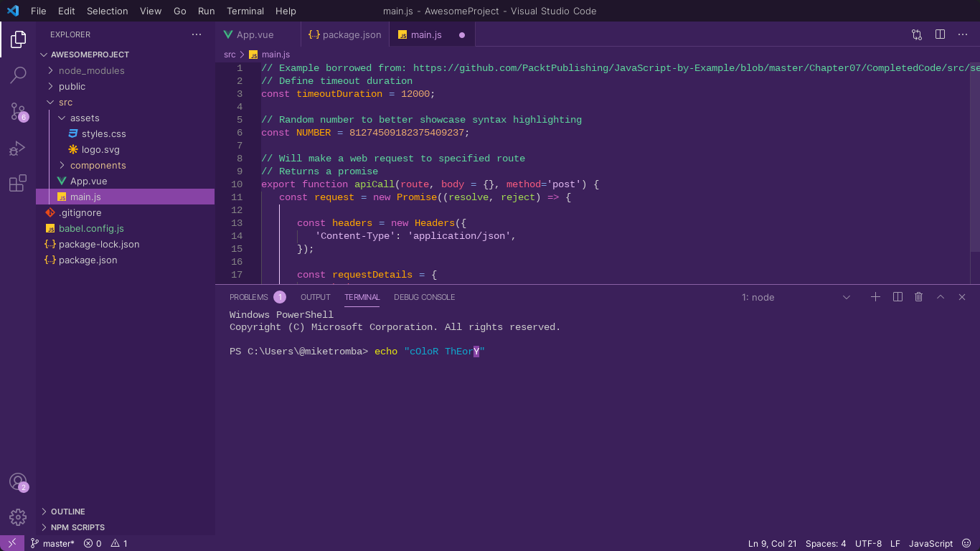Change encoding via UTF-8 status item
Viewport: 980px width, 551px height.
pyautogui.click(x=868, y=543)
